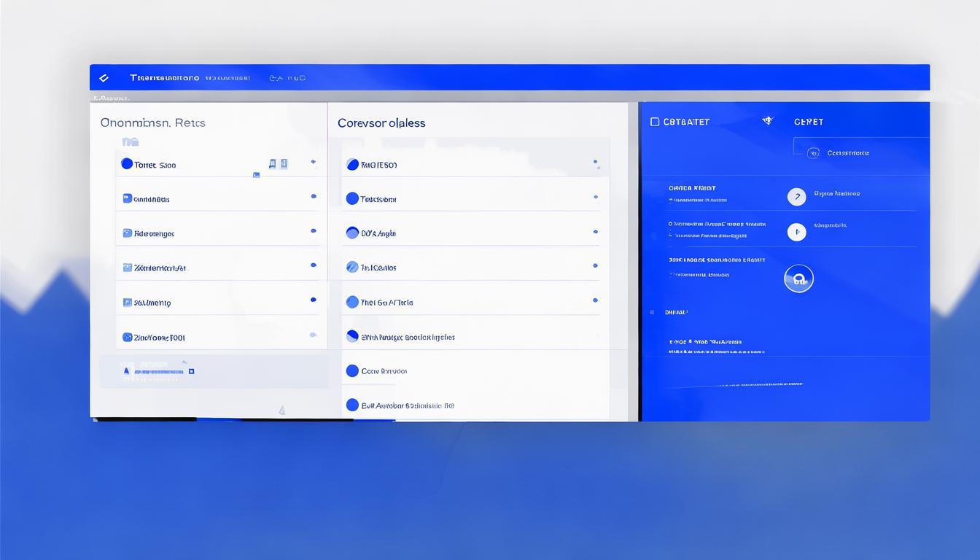Switch to the CEPET tab
Screen dimensions: 980x560
click(x=808, y=122)
